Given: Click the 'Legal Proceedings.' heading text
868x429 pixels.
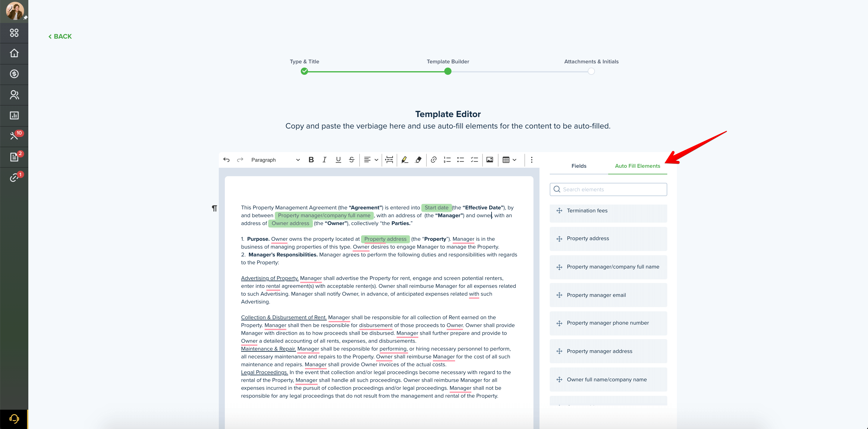Looking at the screenshot, I should click(x=265, y=372).
